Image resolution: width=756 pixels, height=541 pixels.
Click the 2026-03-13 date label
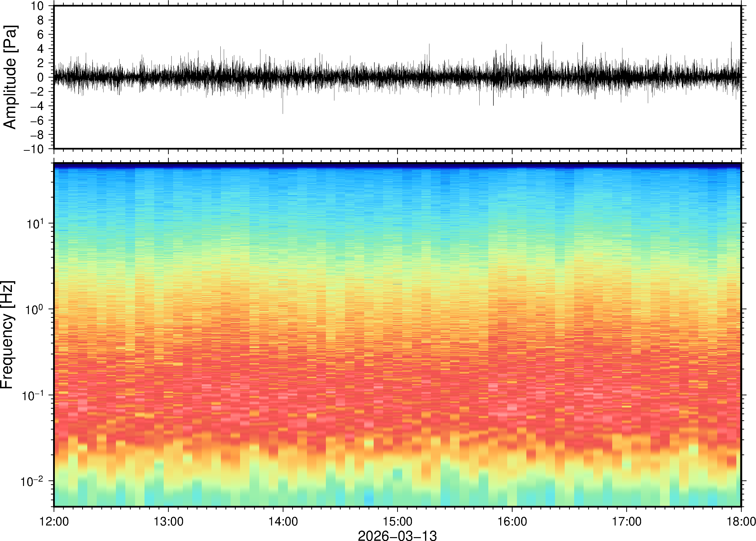pyautogui.click(x=397, y=535)
